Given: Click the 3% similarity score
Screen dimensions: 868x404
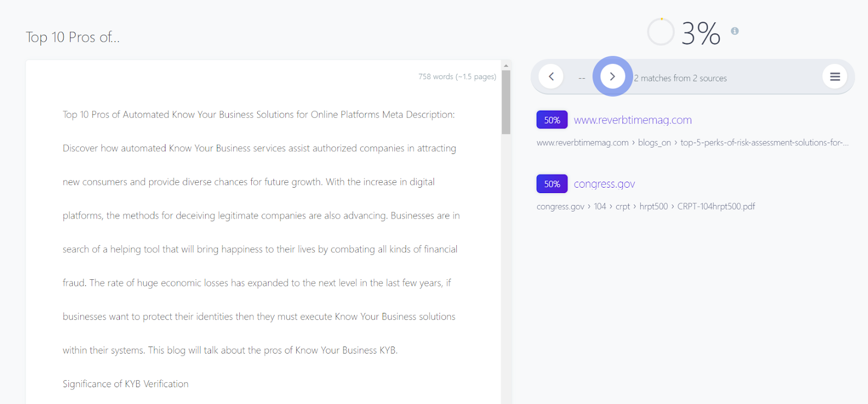Looking at the screenshot, I should 700,34.
